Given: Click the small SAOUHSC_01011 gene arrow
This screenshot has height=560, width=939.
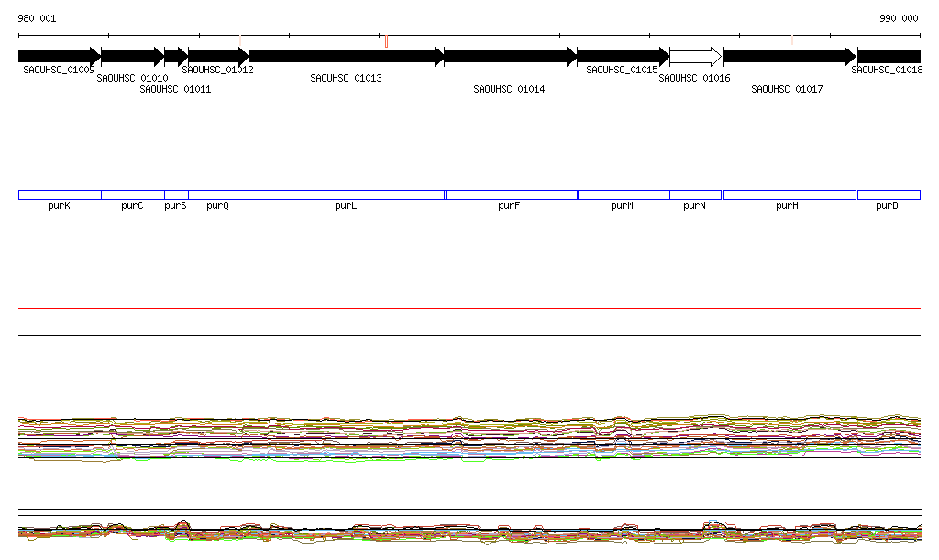Looking at the screenshot, I should pyautogui.click(x=176, y=56).
